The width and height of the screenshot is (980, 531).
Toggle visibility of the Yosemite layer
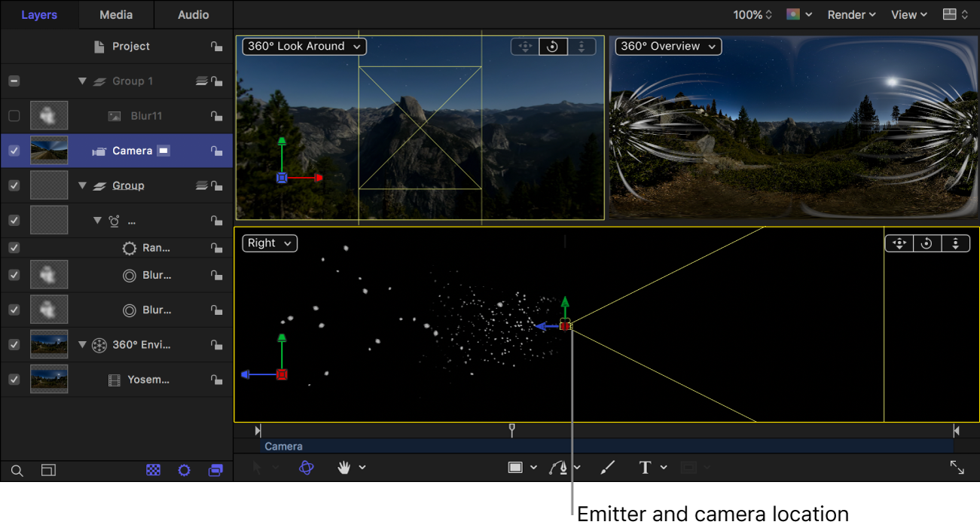tap(14, 379)
